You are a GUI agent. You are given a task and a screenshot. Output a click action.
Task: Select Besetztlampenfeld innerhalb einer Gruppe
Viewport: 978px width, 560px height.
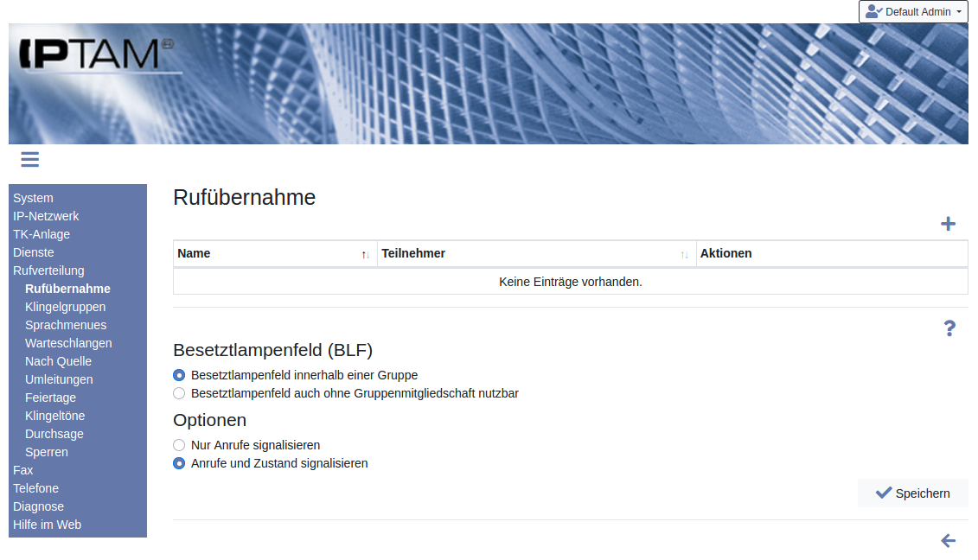point(179,375)
